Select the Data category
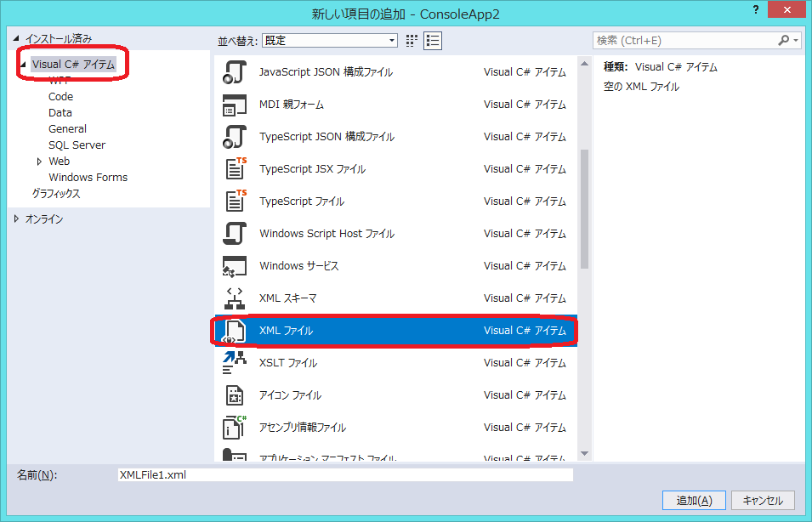The height and width of the screenshot is (522, 812). tap(60, 113)
